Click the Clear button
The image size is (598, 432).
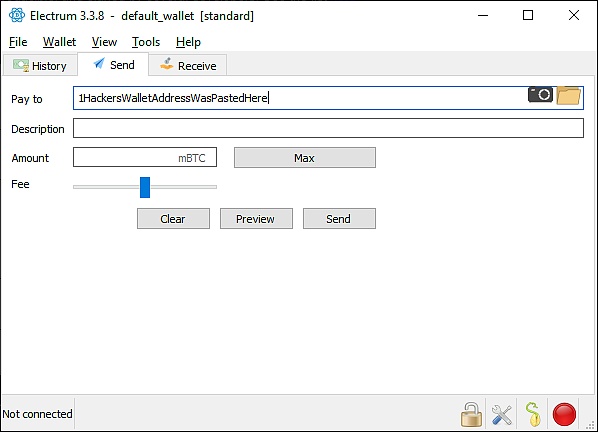click(174, 218)
